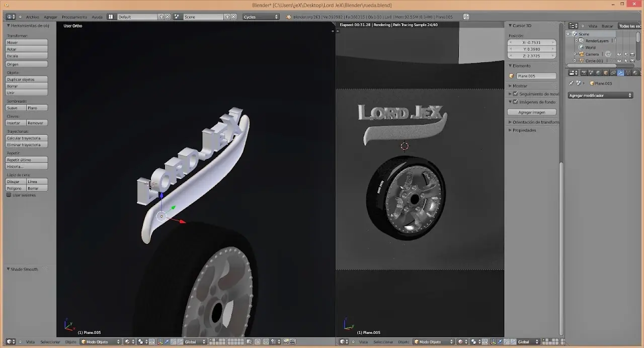Screen dimensions: 644x348
Task: Open Global orientation dropdown in left viewport
Action: click(196, 342)
